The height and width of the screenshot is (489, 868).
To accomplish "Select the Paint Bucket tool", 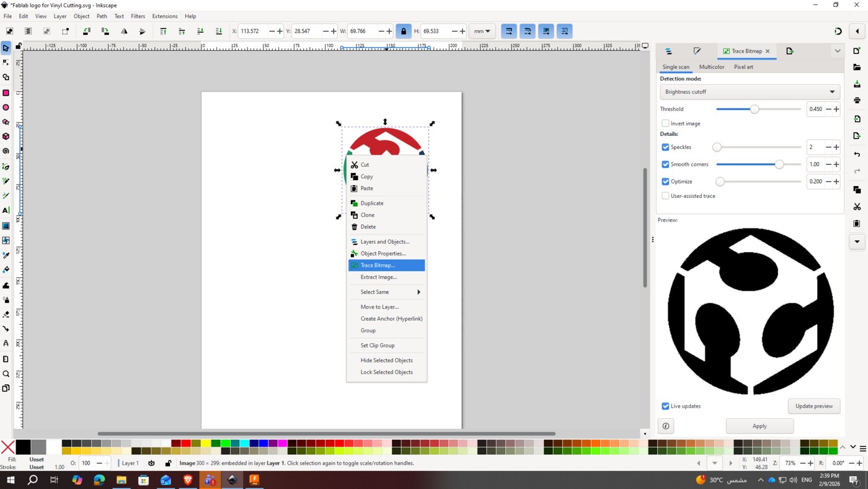I will [6, 270].
